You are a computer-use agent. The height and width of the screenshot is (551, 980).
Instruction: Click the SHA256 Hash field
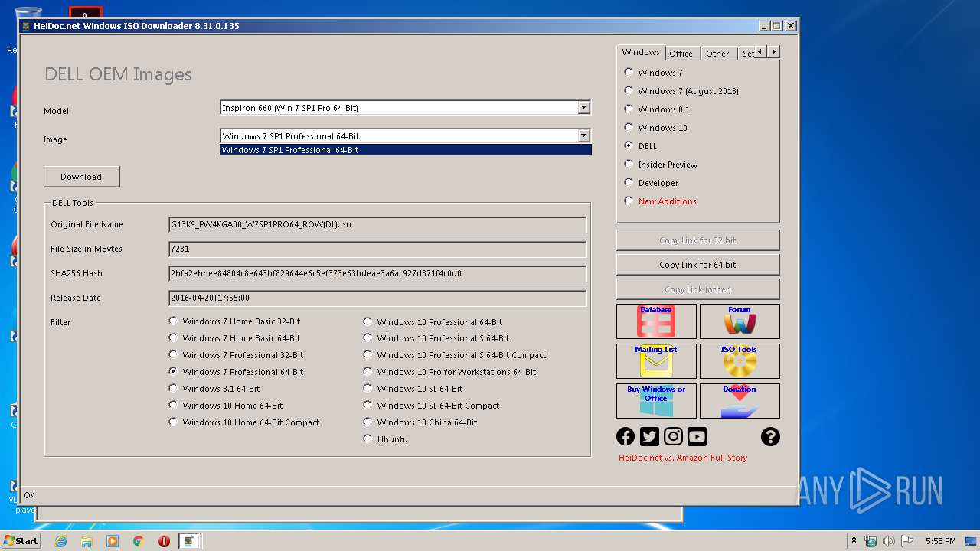pos(377,273)
